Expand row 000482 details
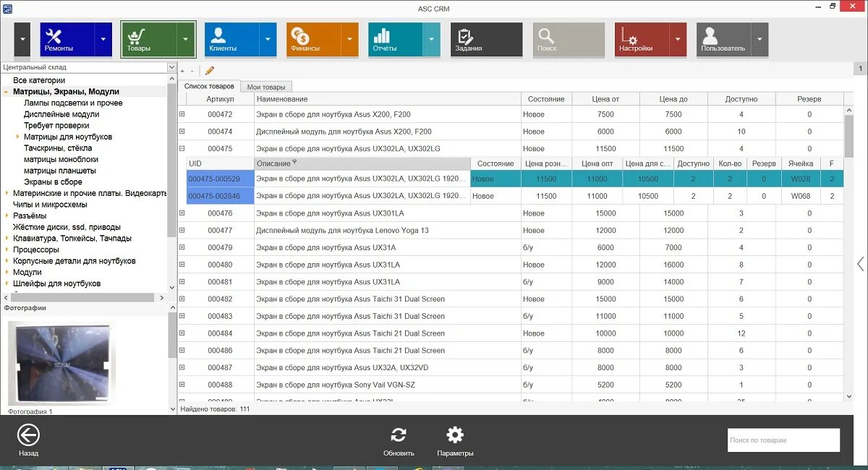Screen dimensions: 868x470 pos(182,299)
